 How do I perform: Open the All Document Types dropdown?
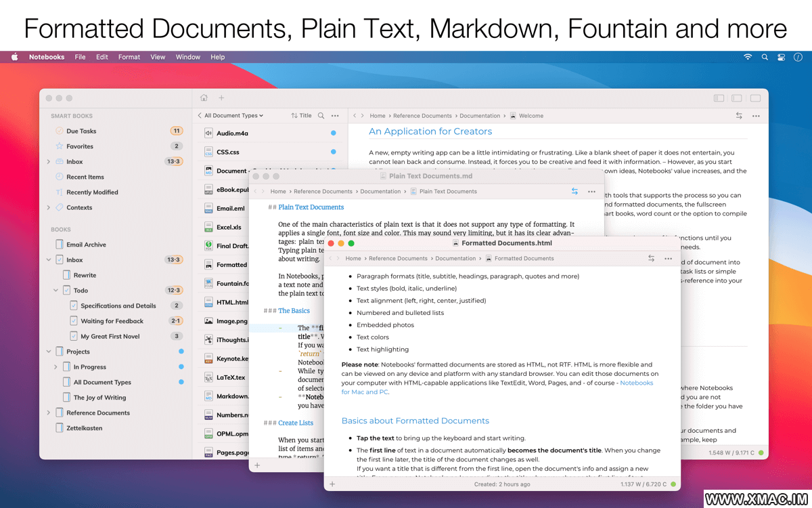(x=233, y=116)
